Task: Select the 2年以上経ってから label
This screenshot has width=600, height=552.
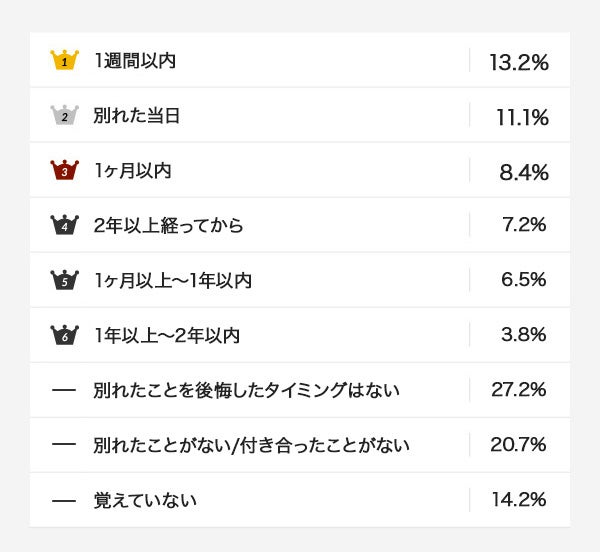Action: point(168,225)
